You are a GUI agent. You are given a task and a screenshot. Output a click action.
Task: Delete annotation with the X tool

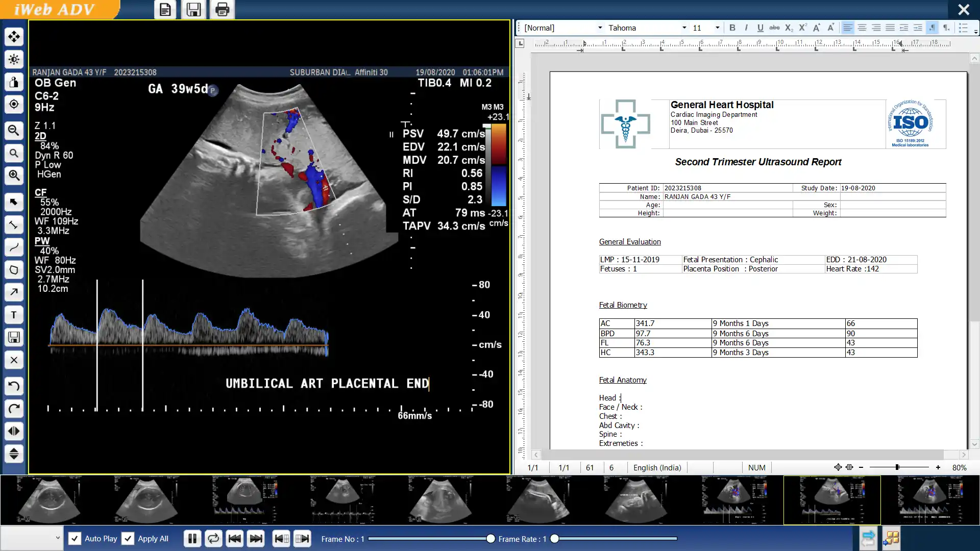[x=14, y=360]
